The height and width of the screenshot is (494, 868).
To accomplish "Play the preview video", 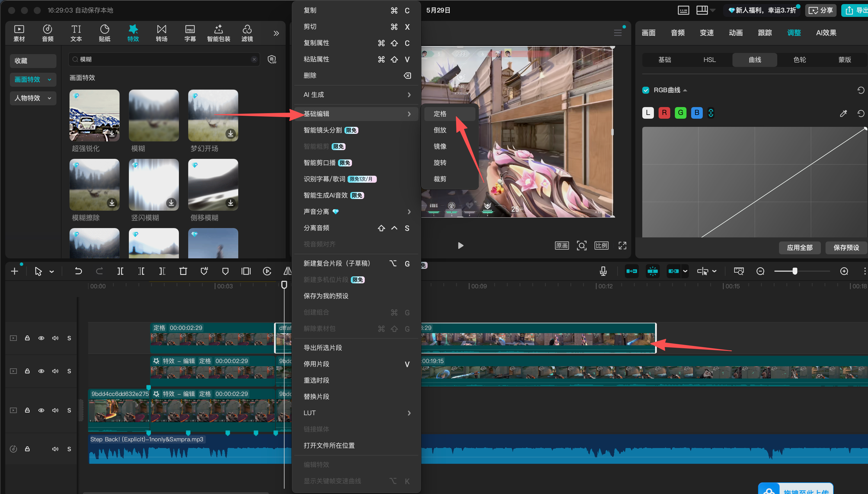I will click(x=460, y=245).
